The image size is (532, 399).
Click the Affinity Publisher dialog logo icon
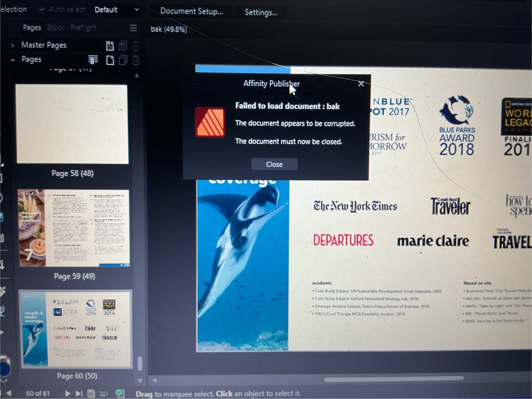coord(210,122)
